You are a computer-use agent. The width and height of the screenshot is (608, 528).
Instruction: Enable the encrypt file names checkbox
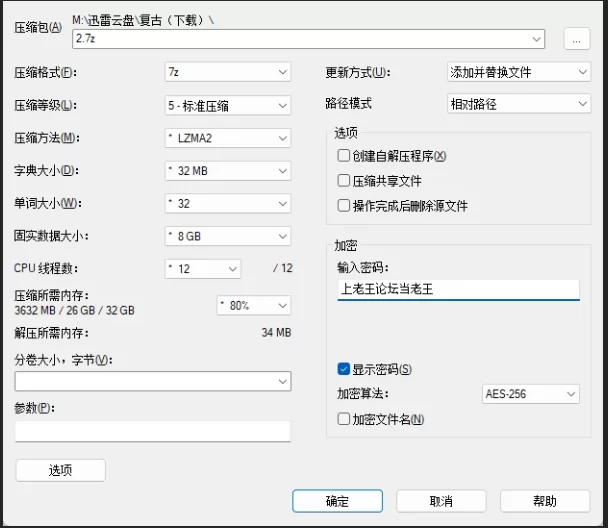click(344, 419)
